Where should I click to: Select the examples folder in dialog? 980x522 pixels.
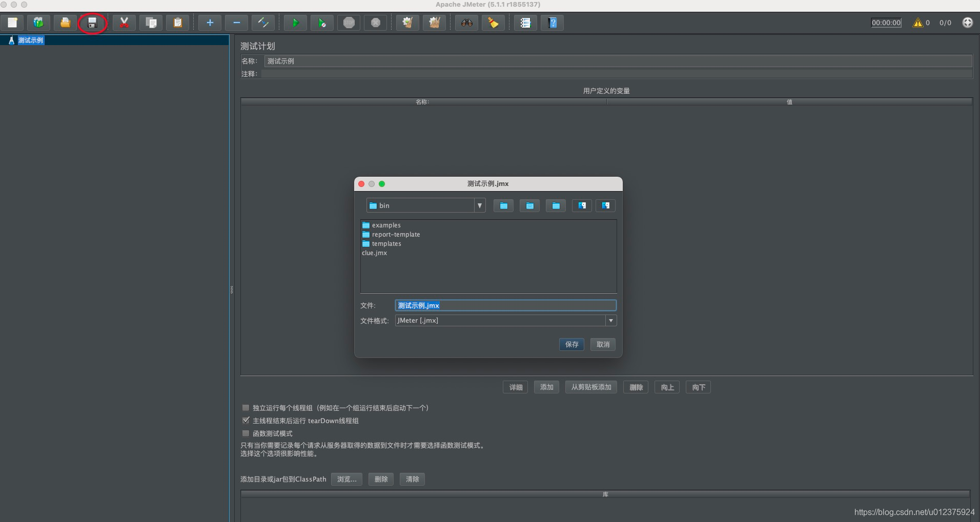point(381,225)
